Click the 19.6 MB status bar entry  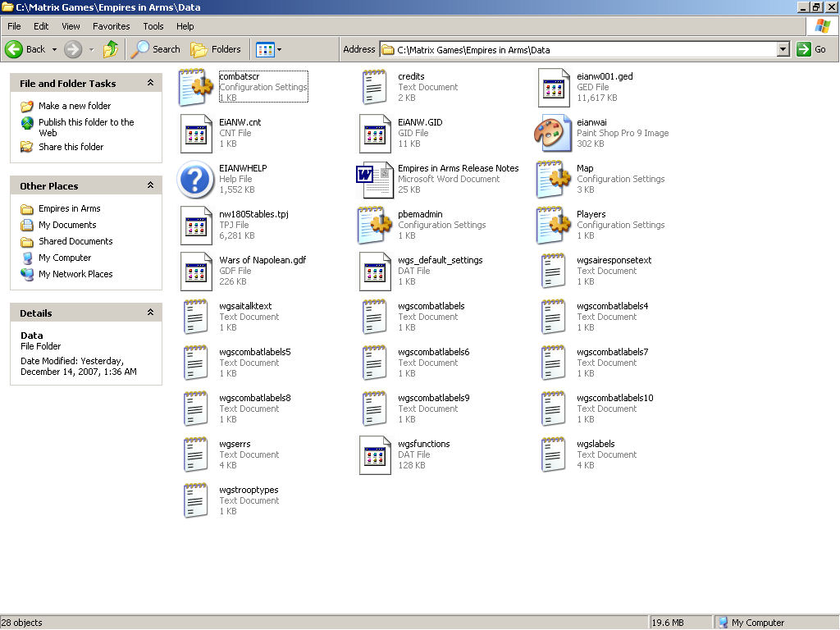[668, 623]
